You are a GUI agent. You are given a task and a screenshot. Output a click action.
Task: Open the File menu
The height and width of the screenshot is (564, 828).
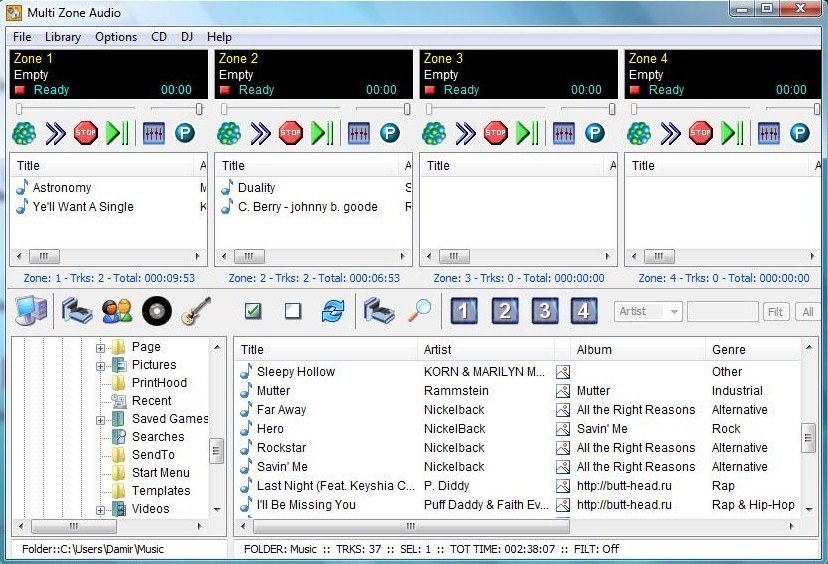point(22,37)
